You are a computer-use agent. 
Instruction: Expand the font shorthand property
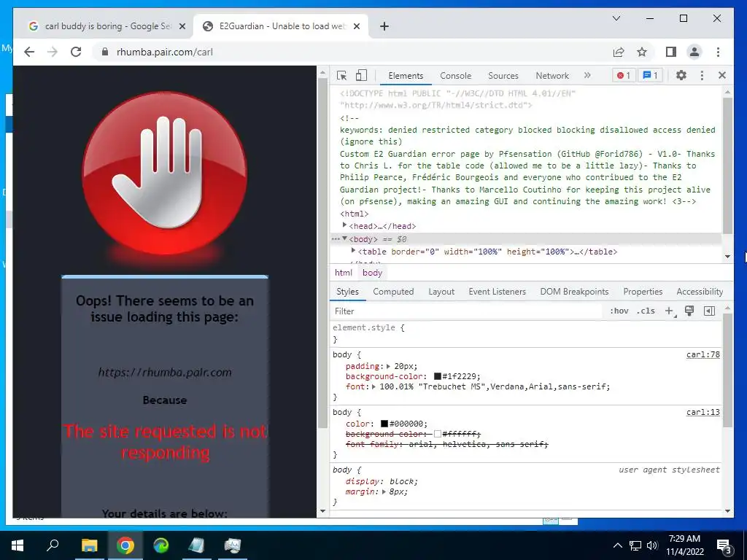373,386
